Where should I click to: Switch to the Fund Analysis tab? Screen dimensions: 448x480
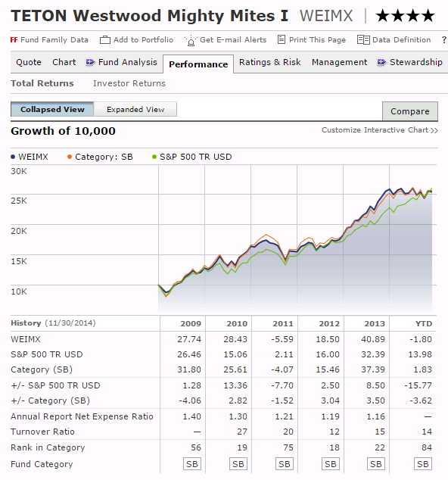[128, 62]
